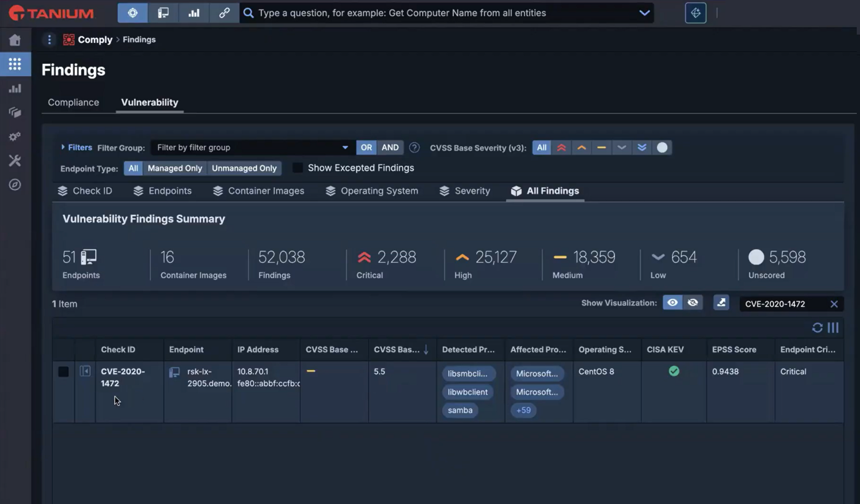Clear the CVE-2020-1472 search field

834,304
